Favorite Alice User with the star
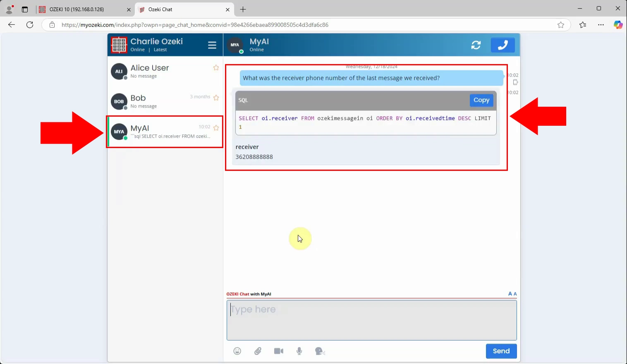Viewport: 627px width, 364px height. (x=216, y=67)
